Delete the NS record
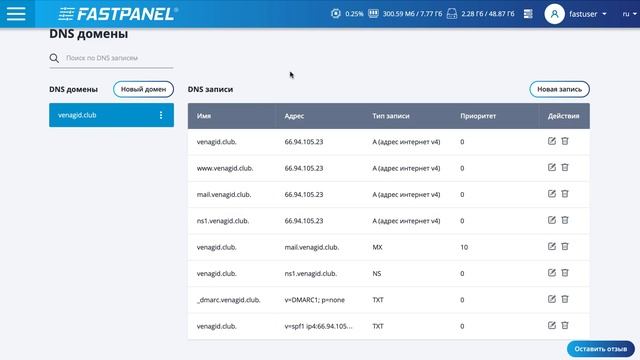This screenshot has width=640, height=360. click(x=565, y=273)
